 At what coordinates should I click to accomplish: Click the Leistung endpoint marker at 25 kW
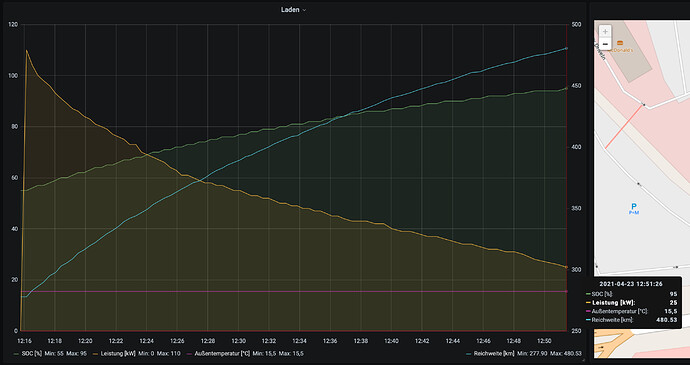(566, 267)
